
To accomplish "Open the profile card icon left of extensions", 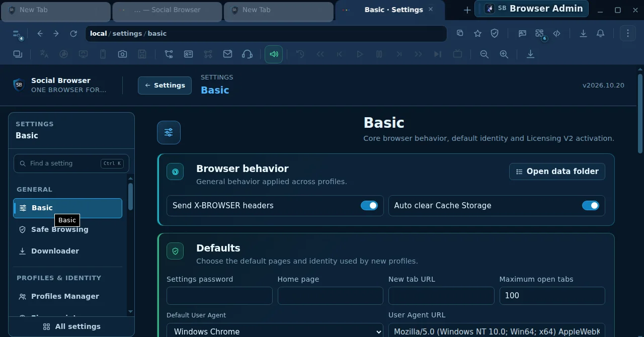I will 522,33.
